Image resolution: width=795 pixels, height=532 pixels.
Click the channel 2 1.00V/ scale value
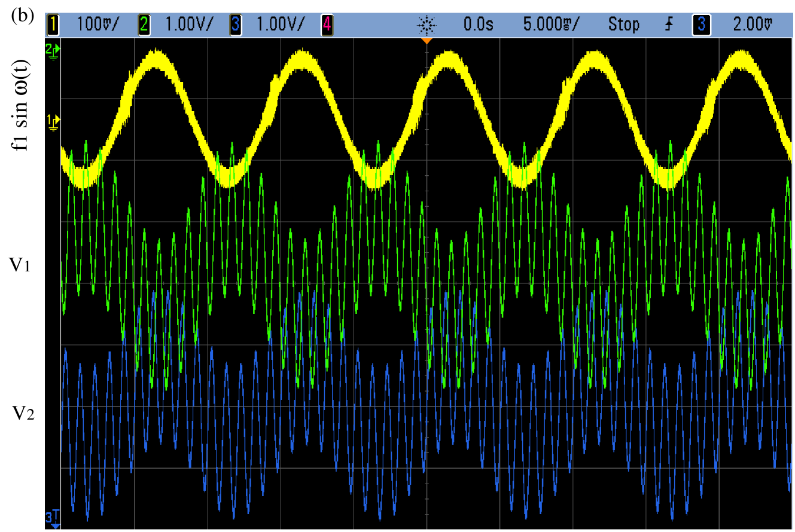(x=190, y=25)
